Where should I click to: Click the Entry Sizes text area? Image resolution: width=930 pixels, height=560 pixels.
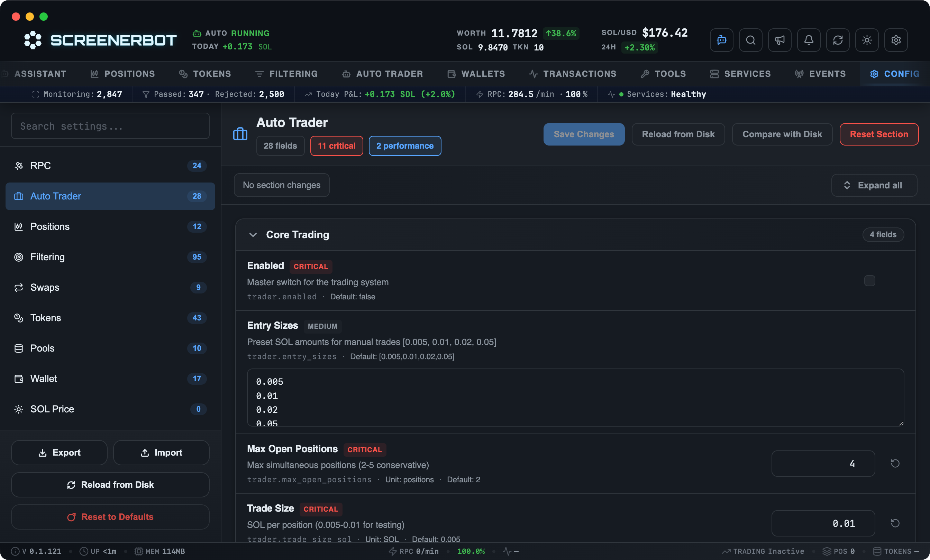[575, 398]
